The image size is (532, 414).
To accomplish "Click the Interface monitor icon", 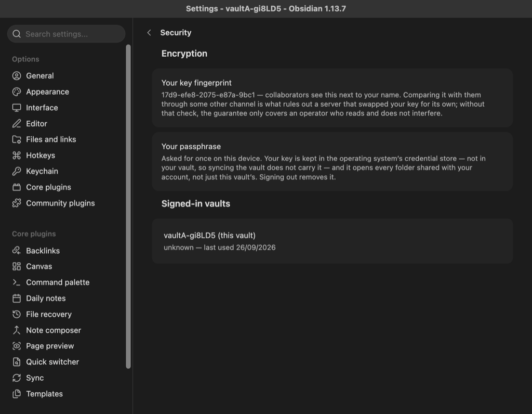I will click(17, 108).
